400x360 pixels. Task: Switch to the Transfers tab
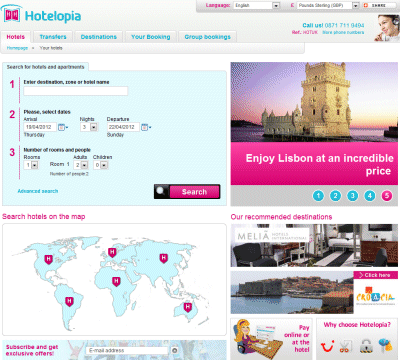pyautogui.click(x=53, y=37)
